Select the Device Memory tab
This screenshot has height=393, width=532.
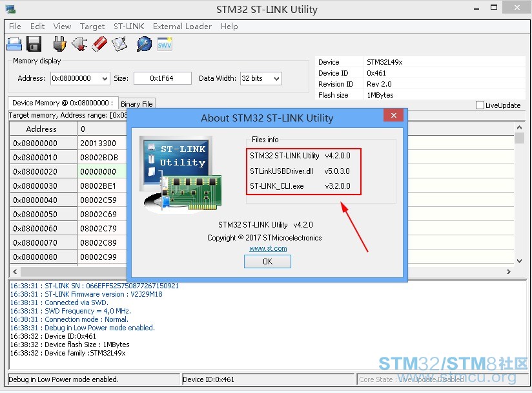click(x=63, y=103)
